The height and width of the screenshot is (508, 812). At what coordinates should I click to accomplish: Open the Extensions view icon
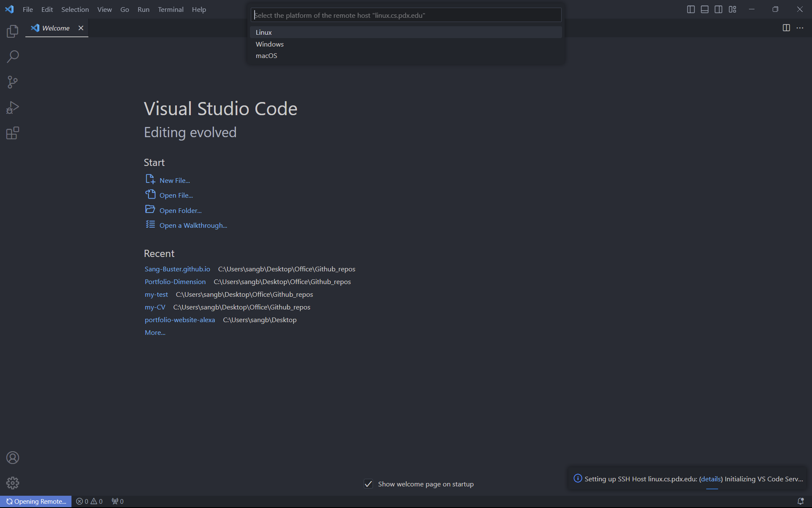coord(13,133)
